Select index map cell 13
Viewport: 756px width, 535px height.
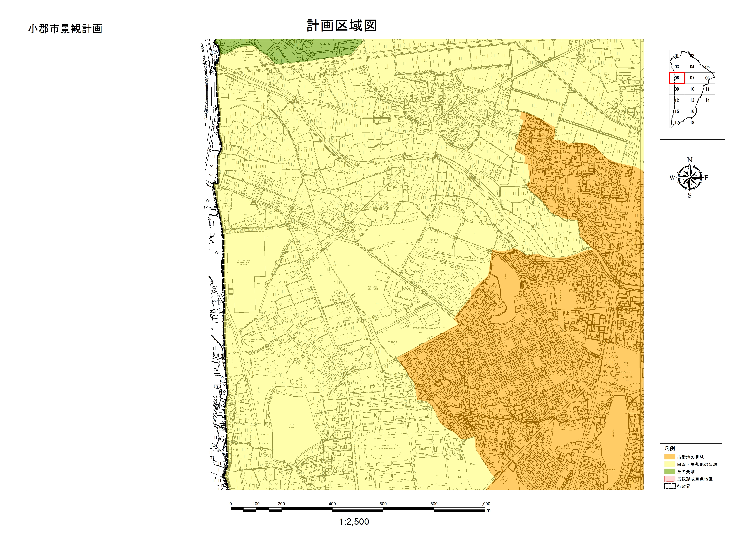coord(692,100)
